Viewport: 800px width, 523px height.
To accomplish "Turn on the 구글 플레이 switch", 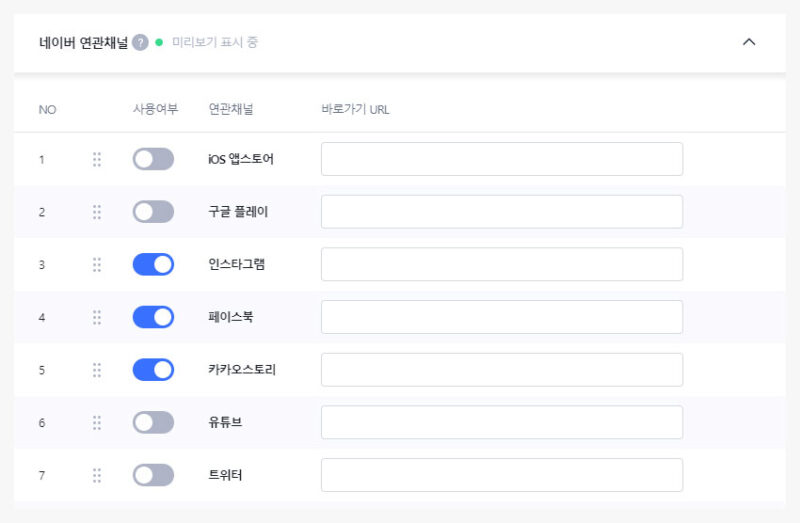I will 153,212.
